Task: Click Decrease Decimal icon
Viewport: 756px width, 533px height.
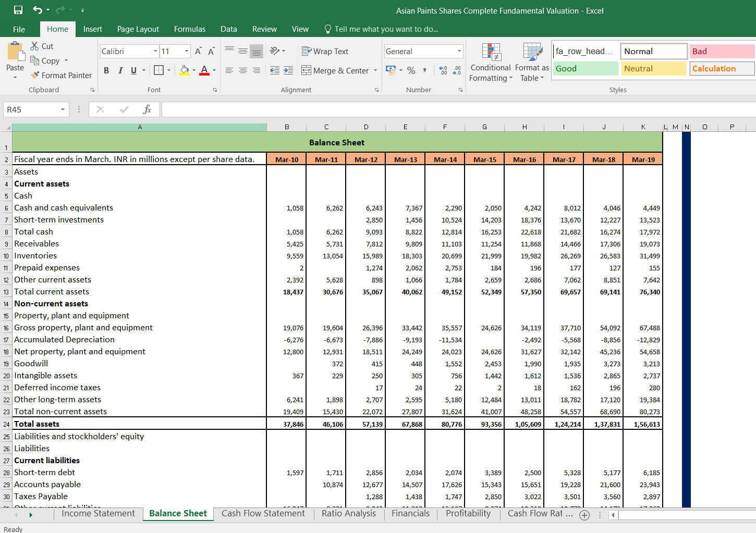Action: coord(457,70)
